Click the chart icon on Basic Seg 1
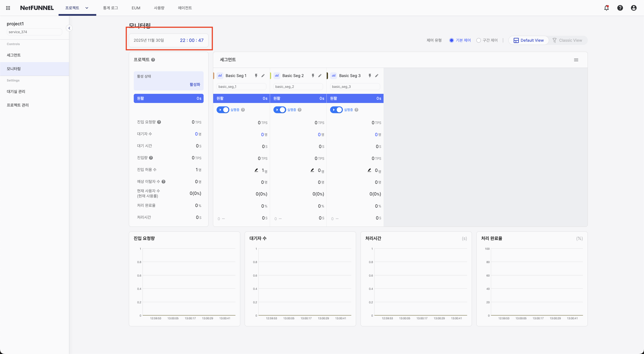 click(220, 76)
